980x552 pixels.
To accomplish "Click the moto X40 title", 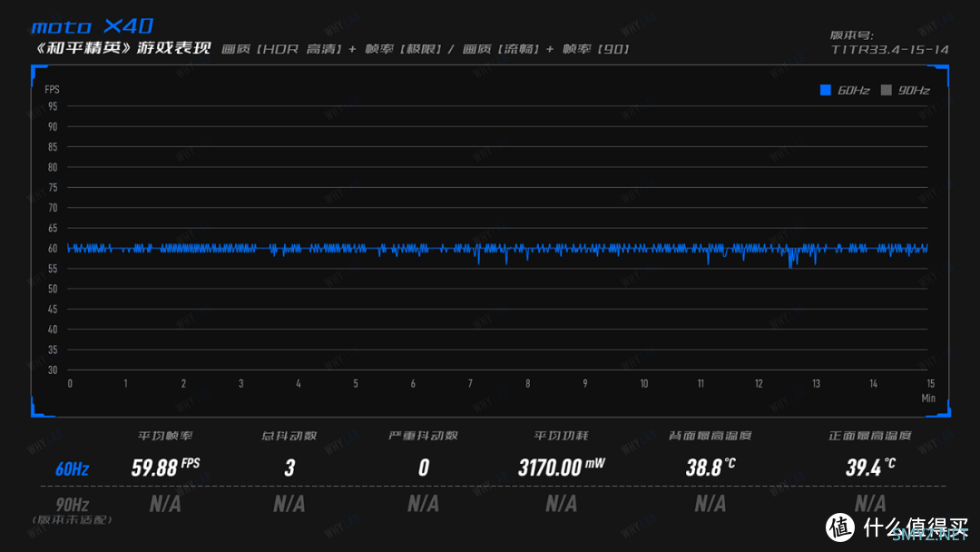I will (93, 26).
